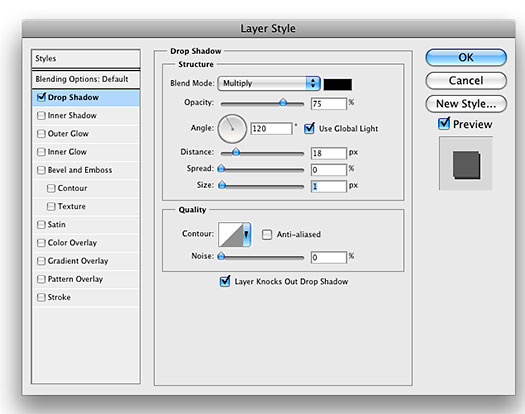
Task: Select Blending Options: Default
Action: pos(86,79)
